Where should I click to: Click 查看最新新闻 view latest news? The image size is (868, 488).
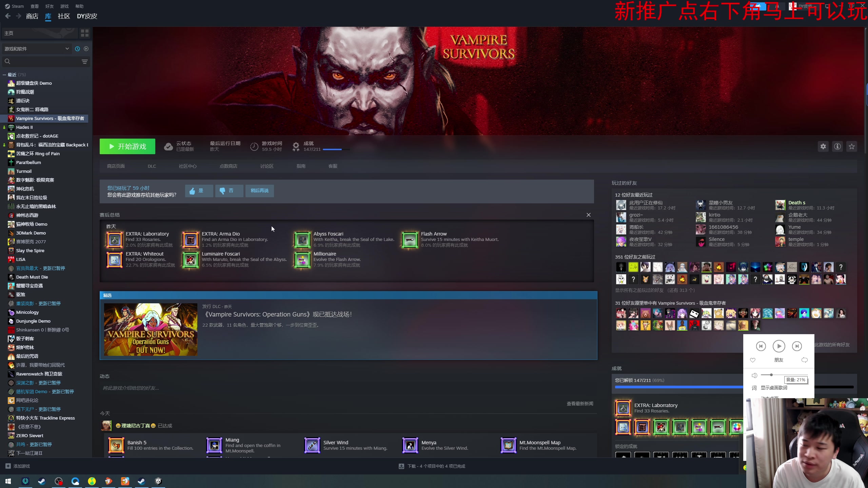pyautogui.click(x=580, y=404)
